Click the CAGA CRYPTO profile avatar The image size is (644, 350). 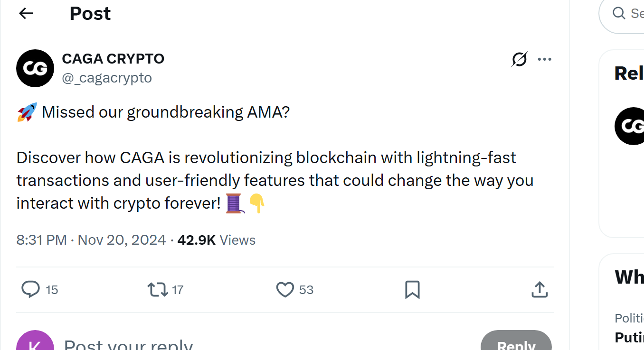point(35,68)
